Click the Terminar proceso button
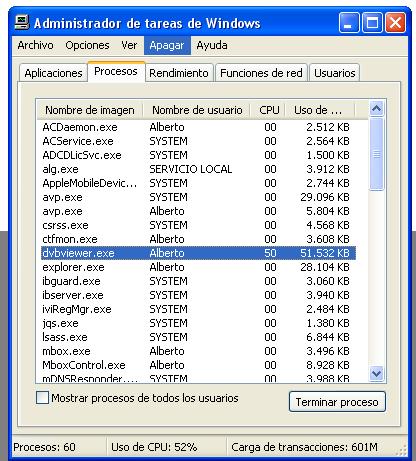Screen dimensions: 416x461 (337, 402)
